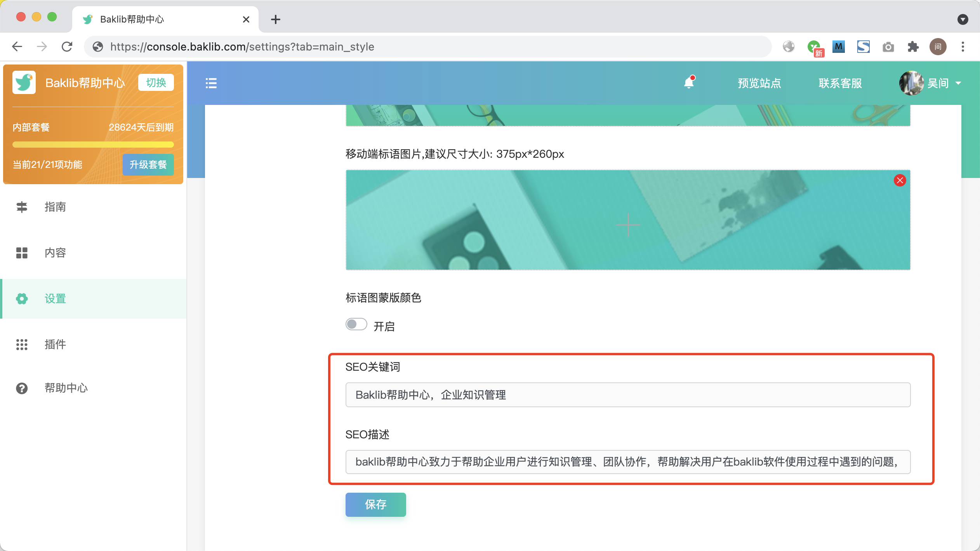The height and width of the screenshot is (551, 980).
Task: Open 指南 in the sidebar
Action: [93, 207]
